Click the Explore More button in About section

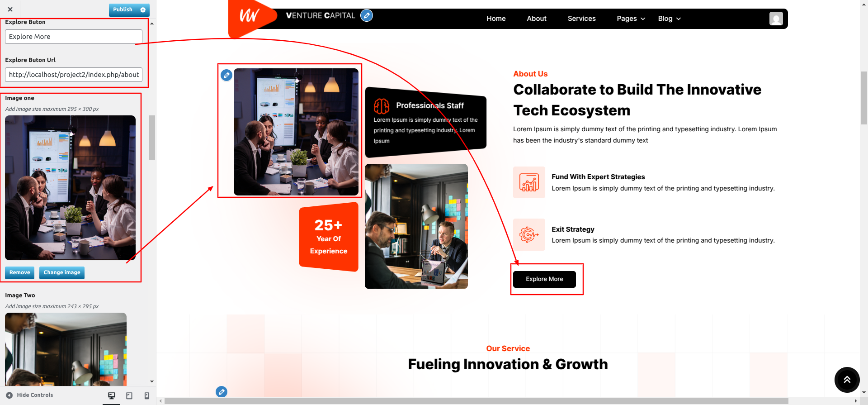click(544, 279)
